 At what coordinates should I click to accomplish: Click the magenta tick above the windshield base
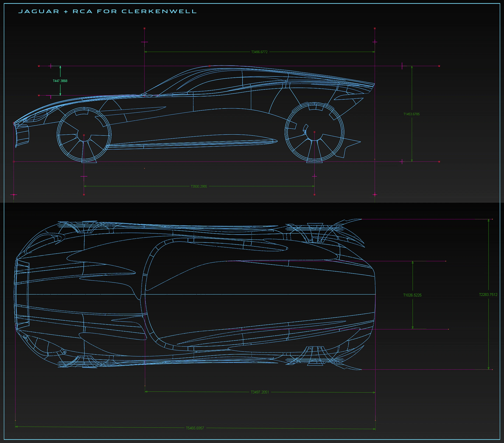point(144,42)
